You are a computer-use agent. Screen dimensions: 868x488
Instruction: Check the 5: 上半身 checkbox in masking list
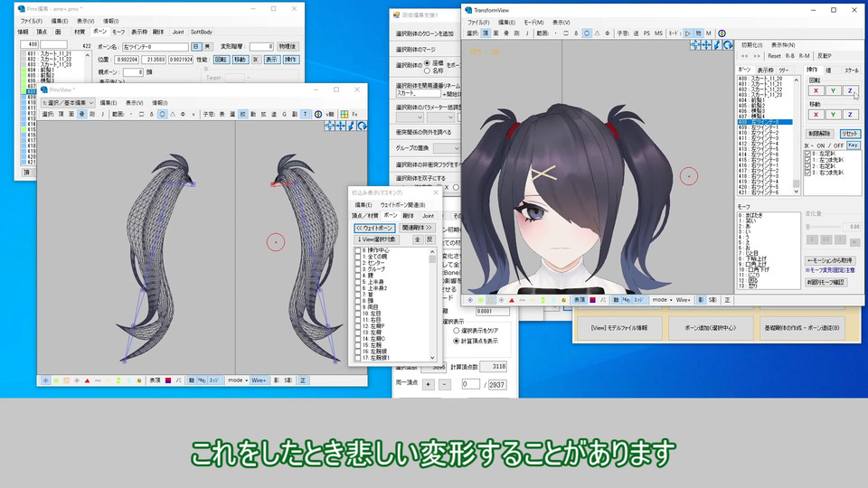point(358,282)
